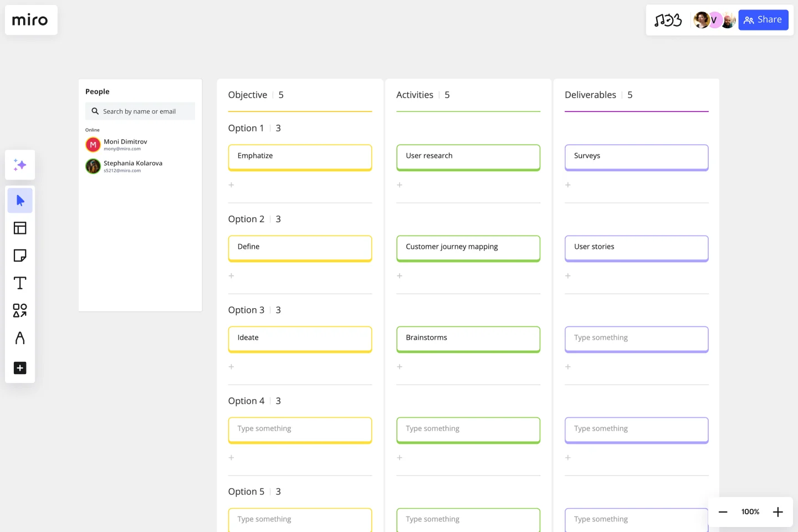Add card below Ideate
The height and width of the screenshot is (532, 798).
(232, 367)
